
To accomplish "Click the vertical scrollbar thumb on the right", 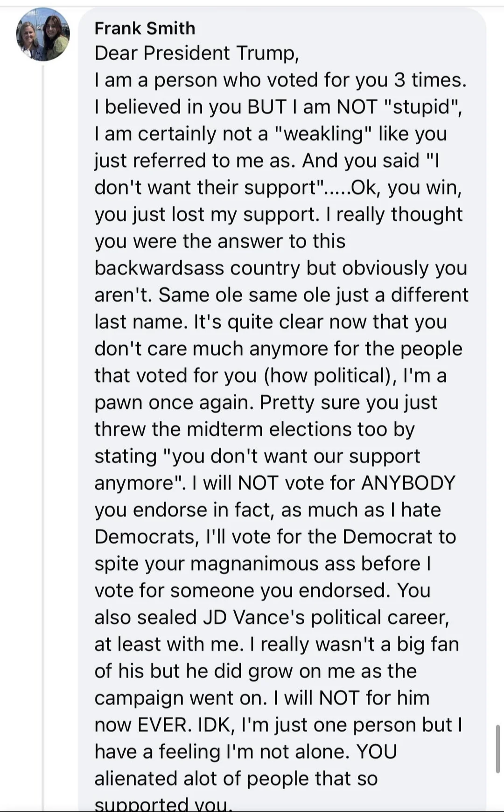I will pos(497,749).
